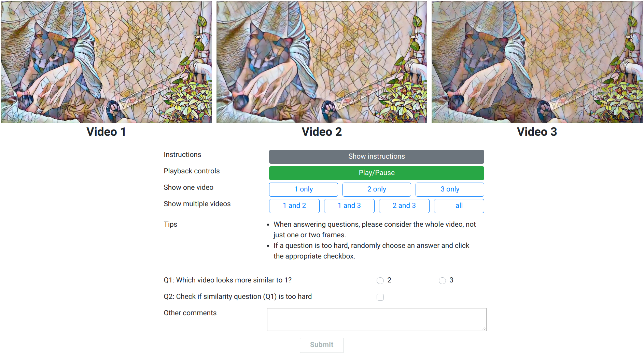
Task: Show videos 2 and 3 side by side
Action: [x=404, y=206]
